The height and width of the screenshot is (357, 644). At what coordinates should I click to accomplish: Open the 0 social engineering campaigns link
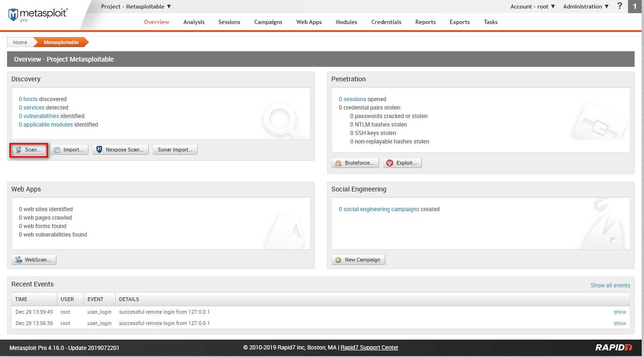tap(379, 209)
